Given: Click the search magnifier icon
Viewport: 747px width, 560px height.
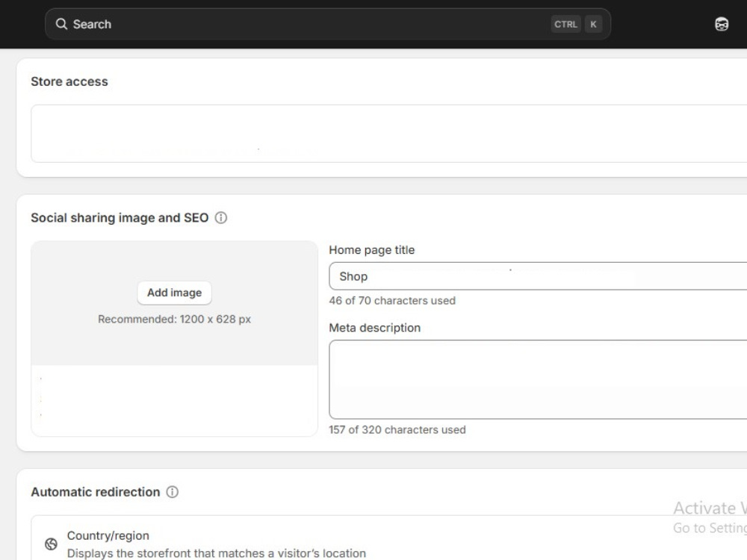Looking at the screenshot, I should (x=63, y=23).
